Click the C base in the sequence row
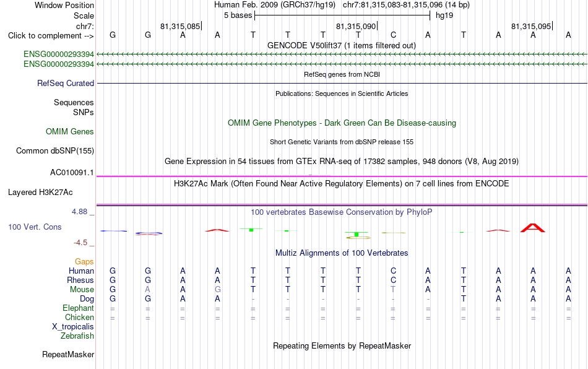 [393, 35]
